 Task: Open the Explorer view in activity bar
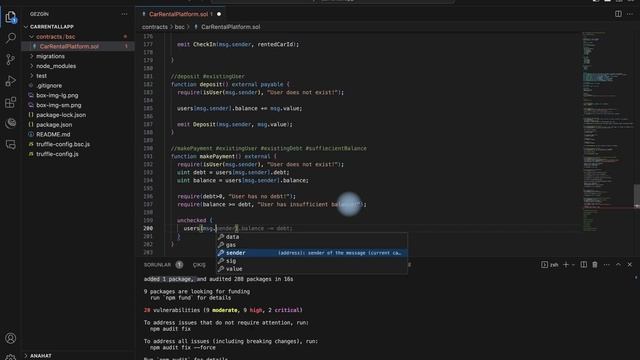pyautogui.click(x=11, y=17)
